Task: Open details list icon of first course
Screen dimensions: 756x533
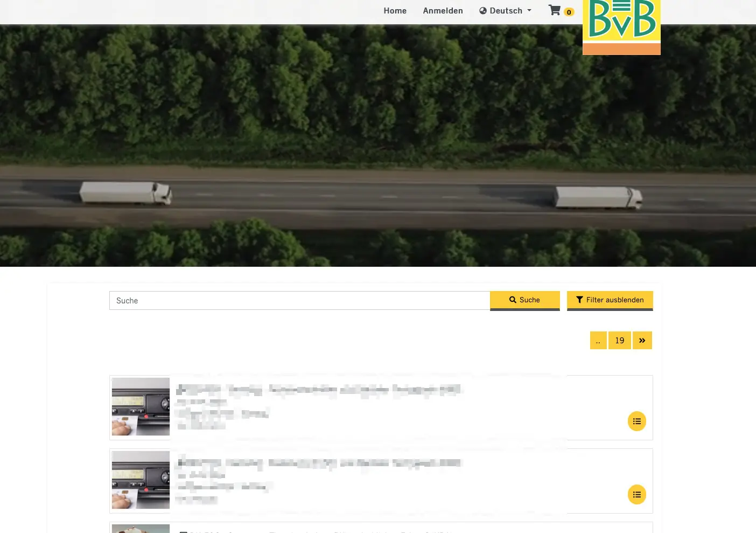Action: point(636,421)
